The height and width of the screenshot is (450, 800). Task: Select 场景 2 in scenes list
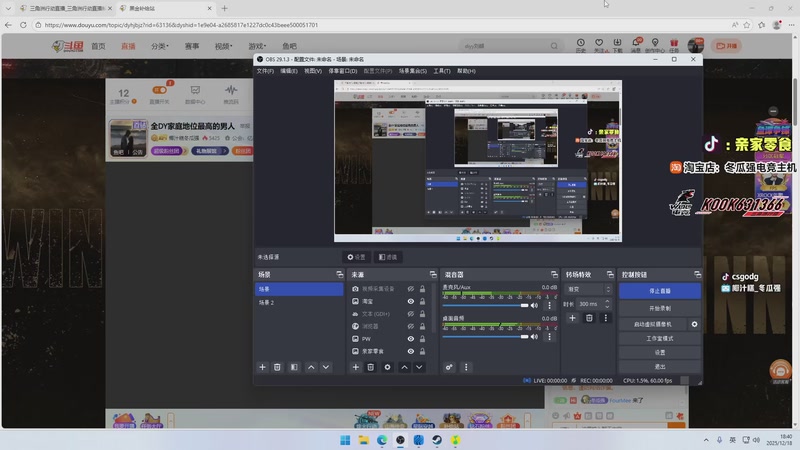[299, 303]
